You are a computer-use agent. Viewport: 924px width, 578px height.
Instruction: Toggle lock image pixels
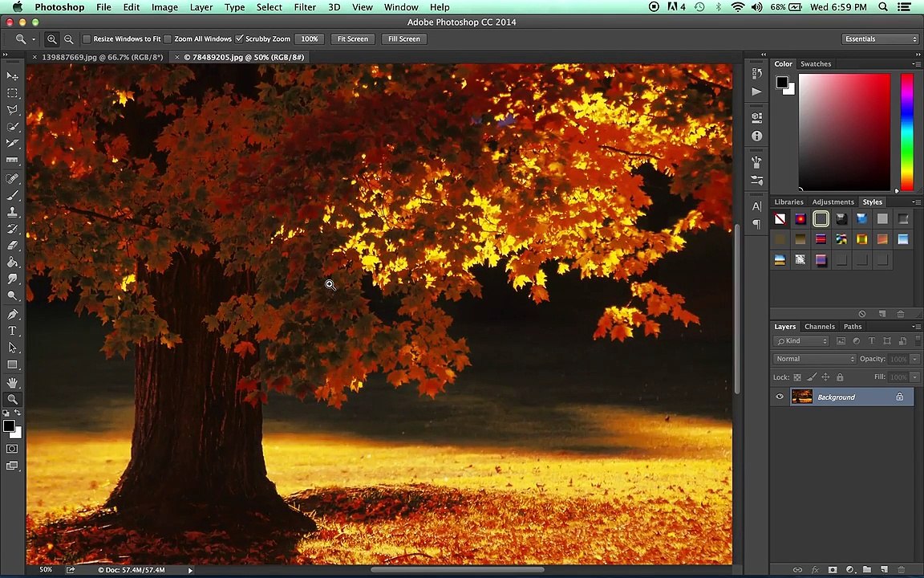(x=812, y=377)
